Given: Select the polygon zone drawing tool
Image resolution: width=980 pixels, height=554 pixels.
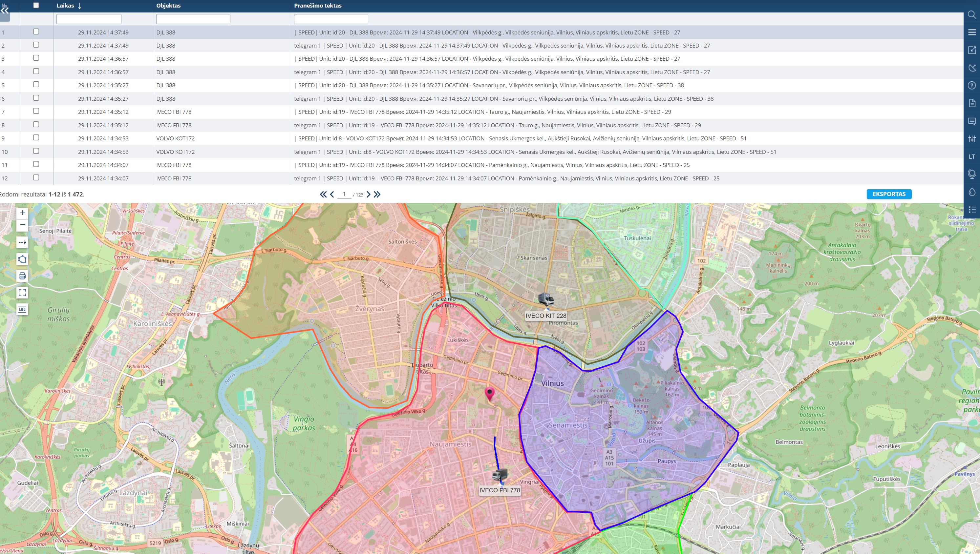Looking at the screenshot, I should pos(22,259).
